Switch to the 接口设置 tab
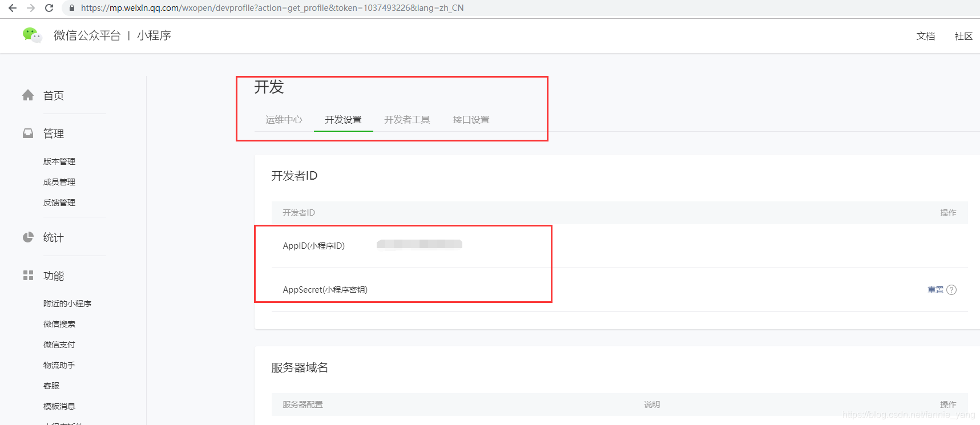Image resolution: width=980 pixels, height=425 pixels. coord(471,120)
